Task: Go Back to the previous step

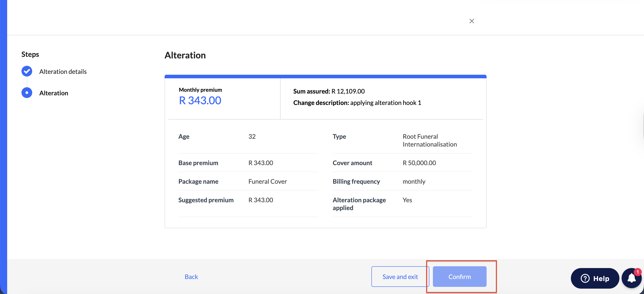Action: pyautogui.click(x=191, y=277)
